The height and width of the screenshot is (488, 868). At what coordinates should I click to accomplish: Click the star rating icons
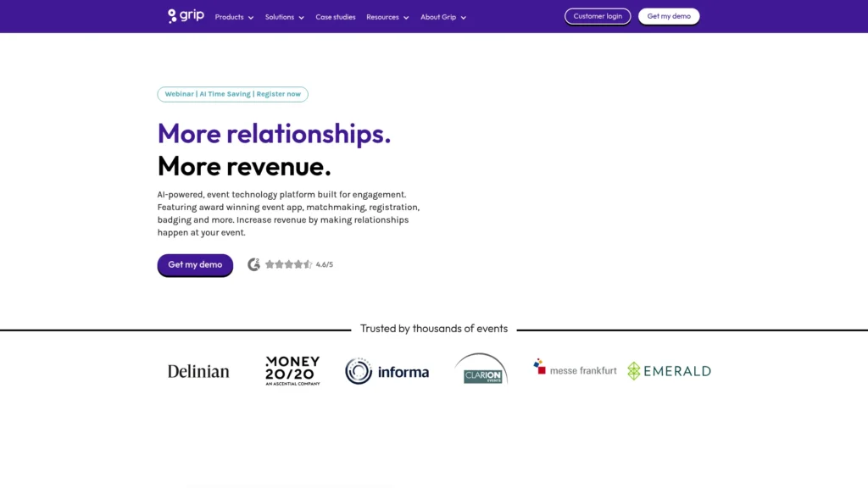[x=288, y=264]
